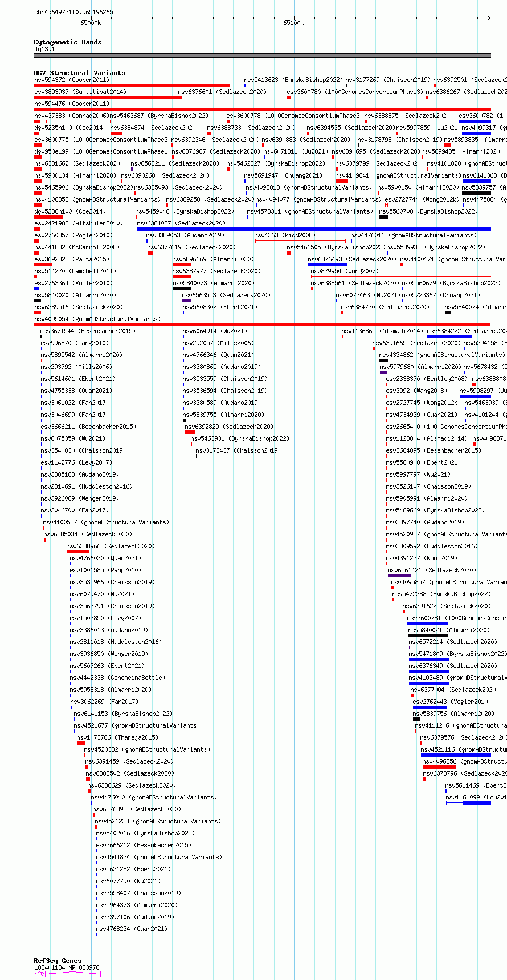Viewport: 507px width, 980px height.
Task: Click nsv4442338 (GenomeinaBottle) label
Action: point(117,678)
